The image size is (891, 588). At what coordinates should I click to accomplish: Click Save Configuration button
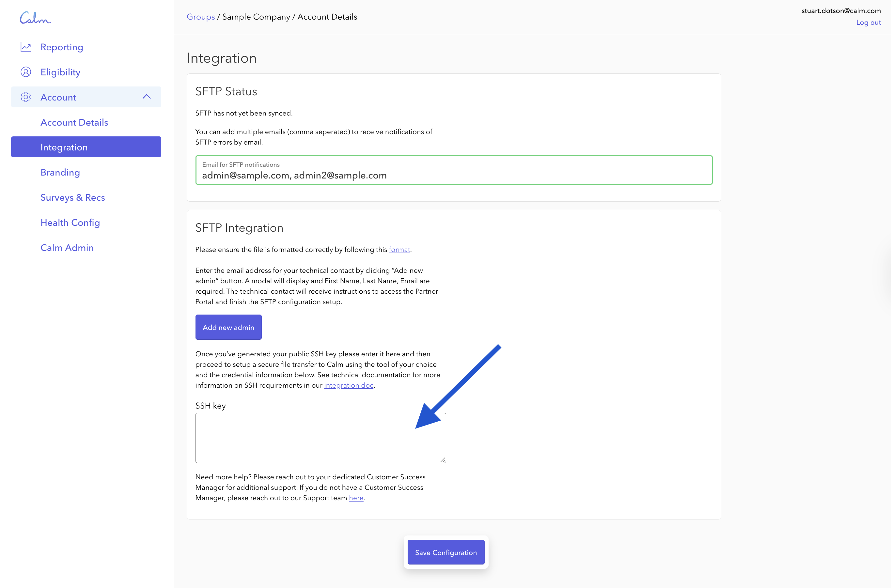click(446, 552)
